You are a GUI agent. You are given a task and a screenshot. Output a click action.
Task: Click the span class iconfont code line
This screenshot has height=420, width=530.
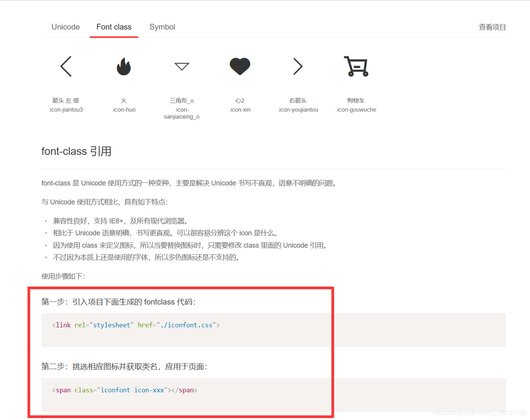(125, 390)
